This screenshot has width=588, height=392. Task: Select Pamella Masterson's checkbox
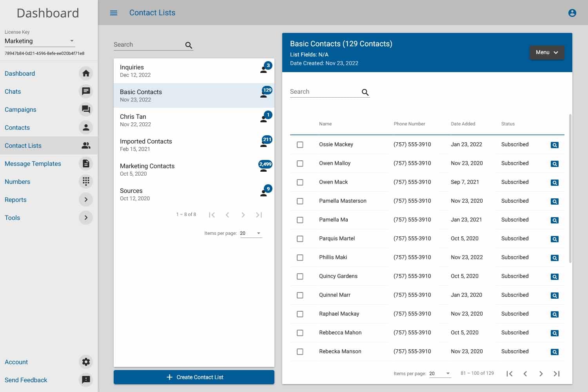(x=300, y=201)
